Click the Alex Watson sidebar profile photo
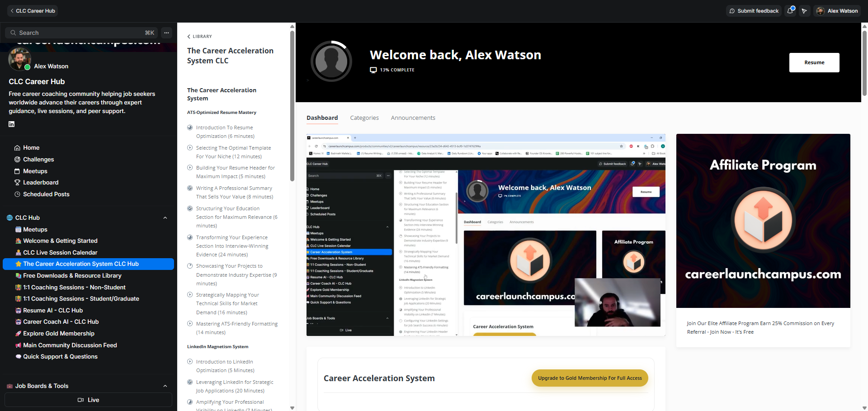868x411 pixels. pyautogui.click(x=19, y=59)
